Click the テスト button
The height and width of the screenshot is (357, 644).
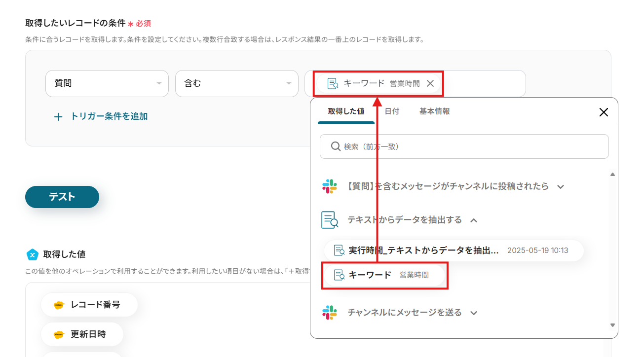click(62, 197)
